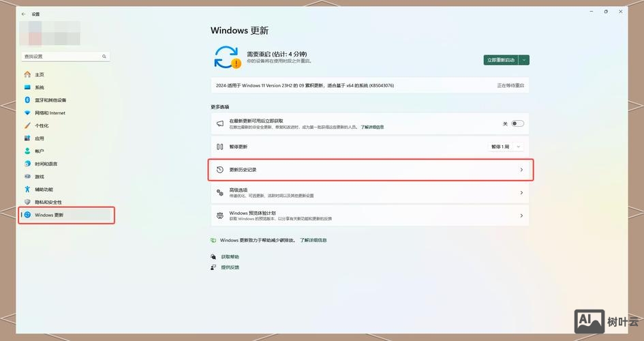The height and width of the screenshot is (341, 644).
Task: Click the 查找设置 search field
Action: click(x=65, y=57)
